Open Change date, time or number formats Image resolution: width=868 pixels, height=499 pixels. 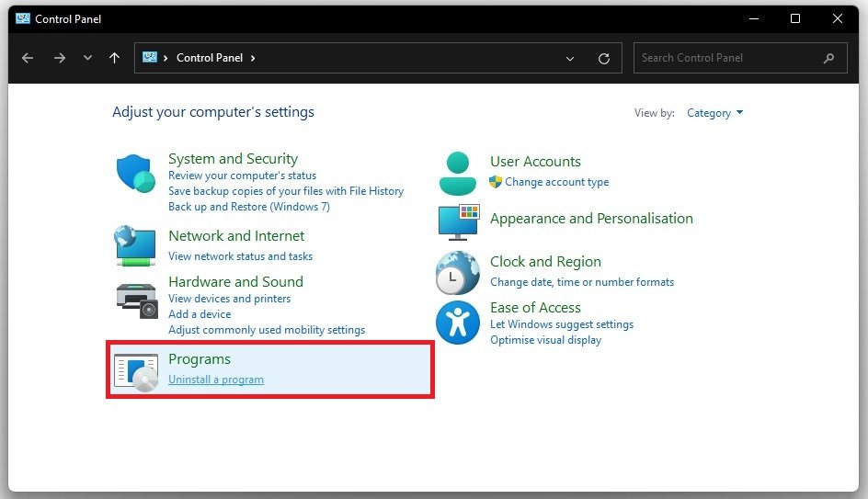point(582,282)
